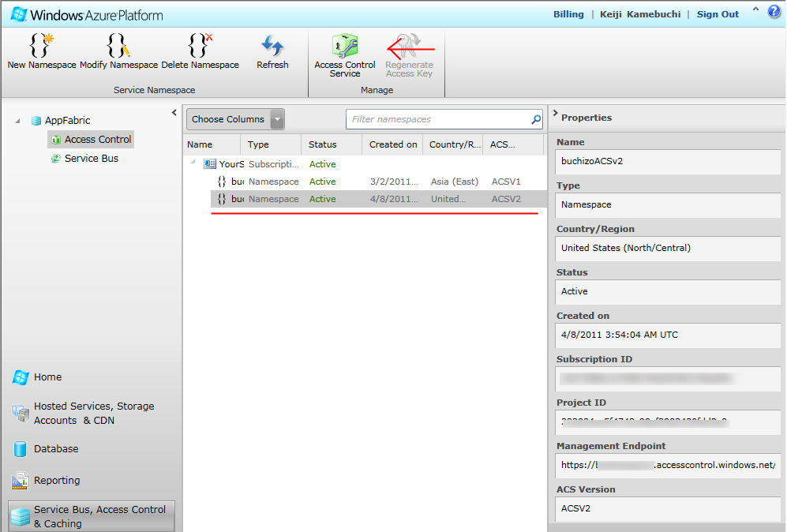This screenshot has width=787, height=532.
Task: Click the Project ID property field
Action: pos(668,422)
